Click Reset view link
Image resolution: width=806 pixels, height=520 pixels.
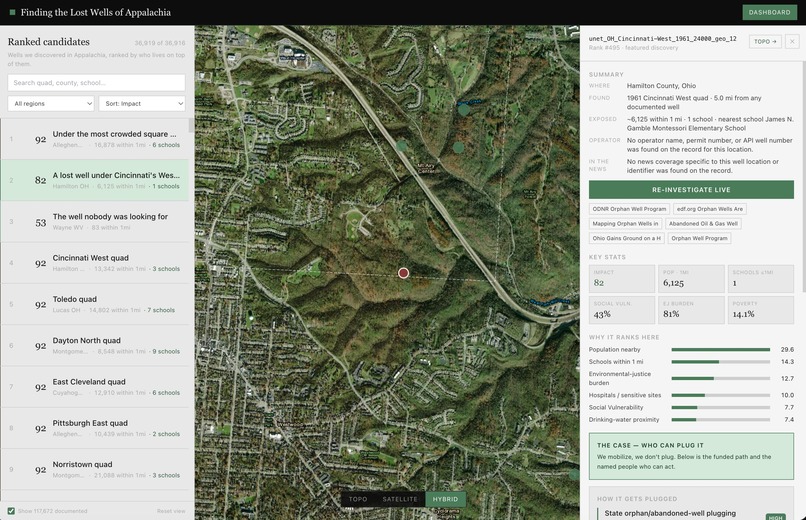pos(171,511)
